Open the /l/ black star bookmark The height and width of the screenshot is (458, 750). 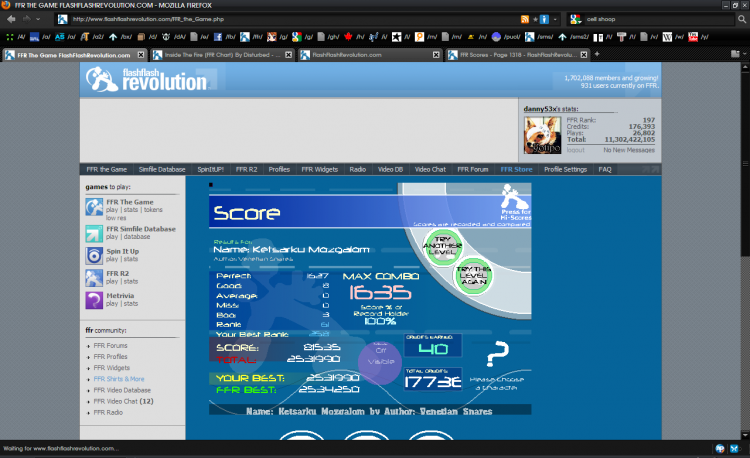pyautogui.click(x=401, y=37)
